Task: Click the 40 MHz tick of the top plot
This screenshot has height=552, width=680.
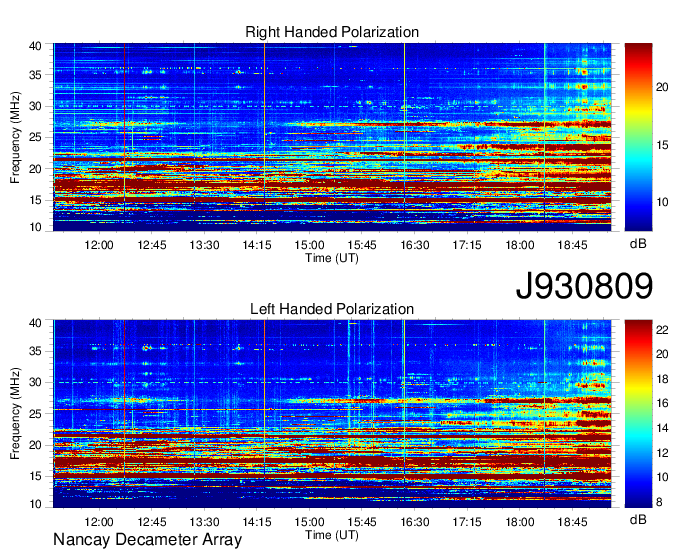Action: coord(35,46)
